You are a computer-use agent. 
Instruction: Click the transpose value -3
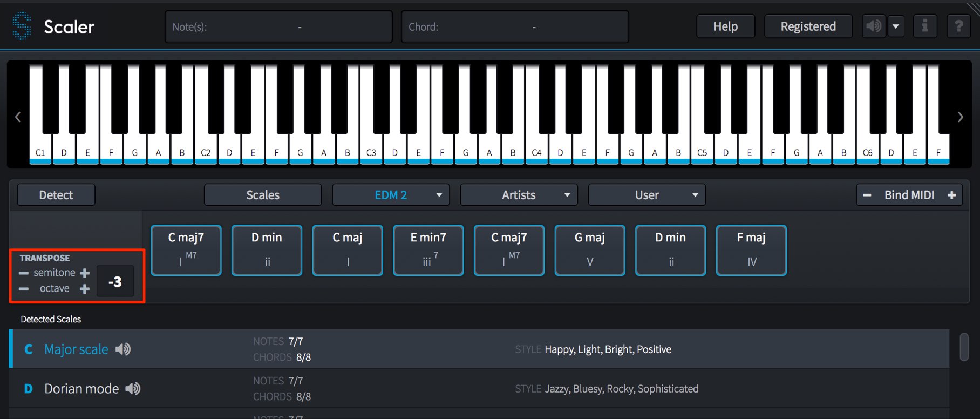115,281
